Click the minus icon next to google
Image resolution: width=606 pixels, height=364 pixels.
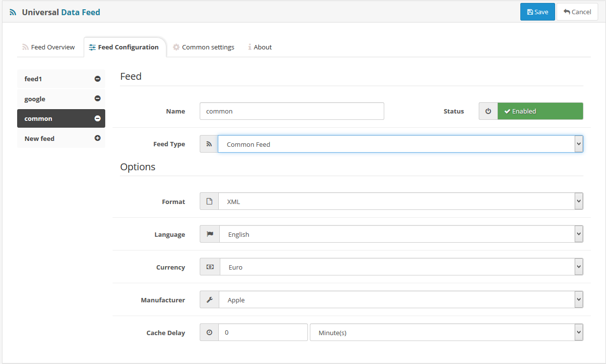[97, 98]
